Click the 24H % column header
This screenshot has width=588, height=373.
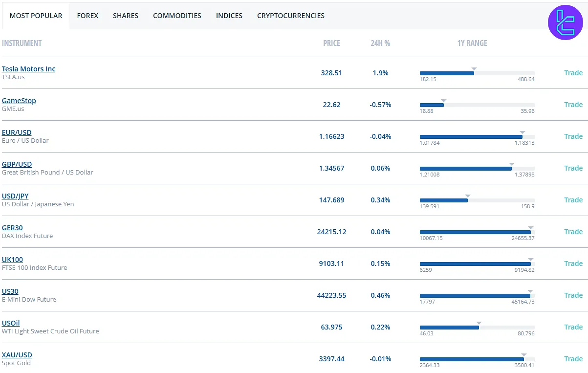coord(380,43)
